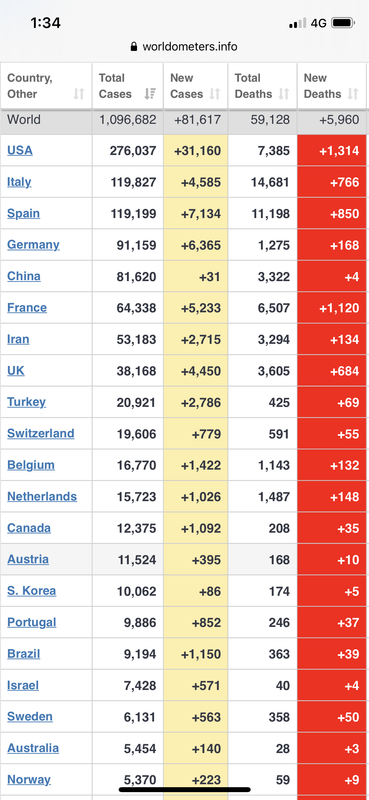Follow the Spain link
Viewport: 369px width, 800px height.
(x=23, y=213)
